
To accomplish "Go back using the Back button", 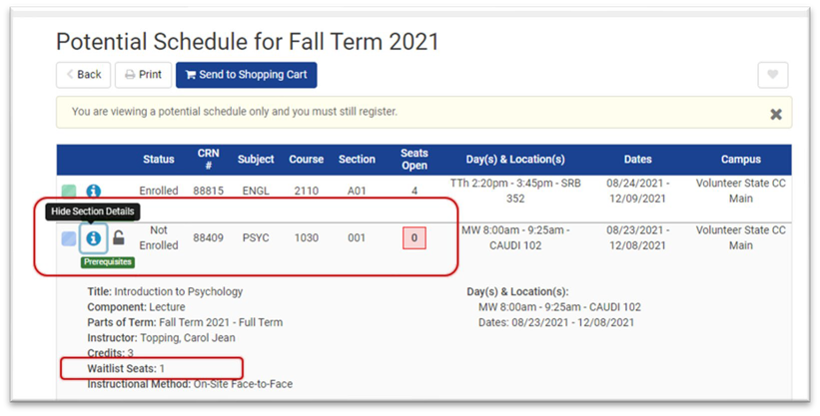I will click(83, 75).
